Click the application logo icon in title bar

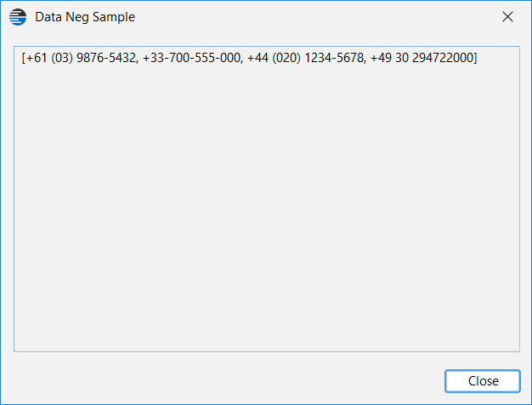tap(18, 17)
